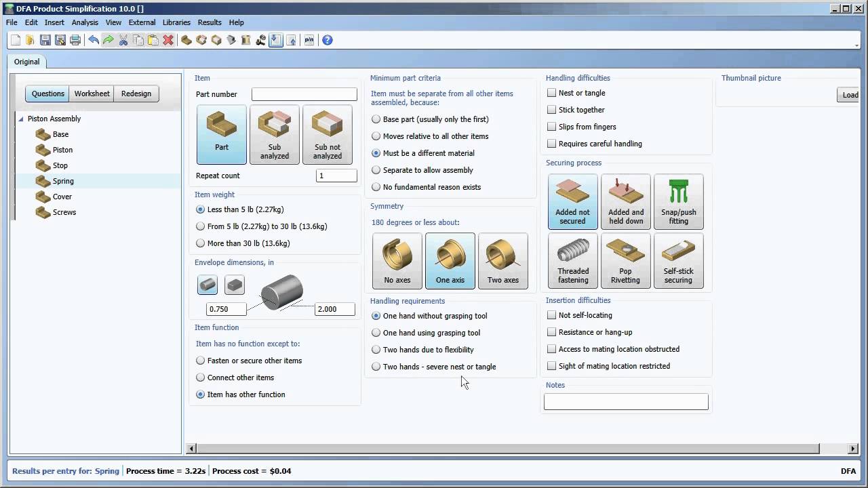Pick the One axis symmetry option
Viewport: 868px width, 488px height.
tap(450, 261)
